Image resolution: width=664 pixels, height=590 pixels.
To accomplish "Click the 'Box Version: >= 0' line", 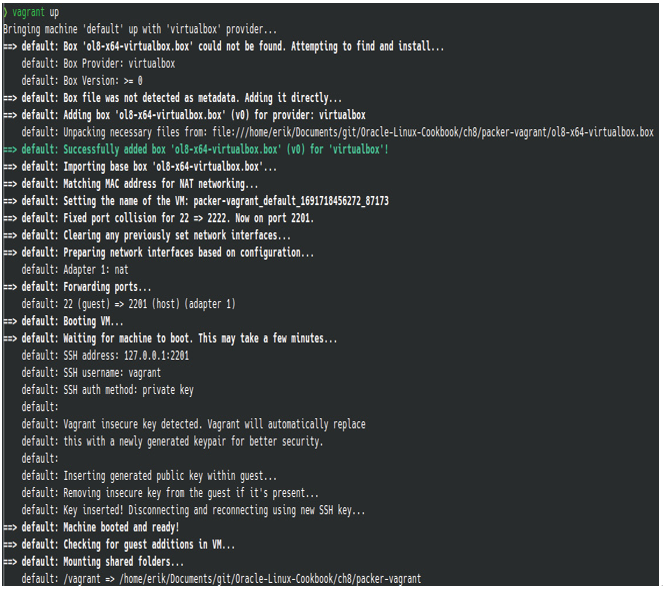I will 82,80.
